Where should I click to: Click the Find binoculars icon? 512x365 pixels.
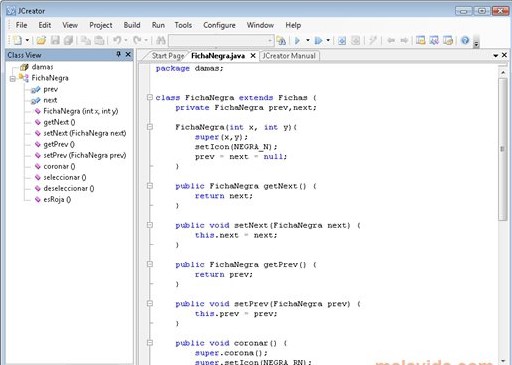[x=161, y=41]
